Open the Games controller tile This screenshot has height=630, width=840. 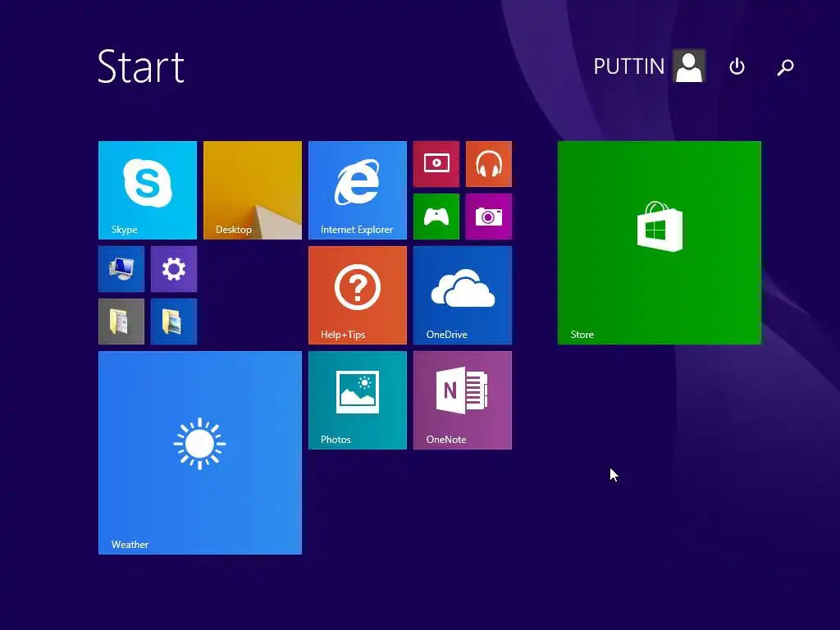436,217
